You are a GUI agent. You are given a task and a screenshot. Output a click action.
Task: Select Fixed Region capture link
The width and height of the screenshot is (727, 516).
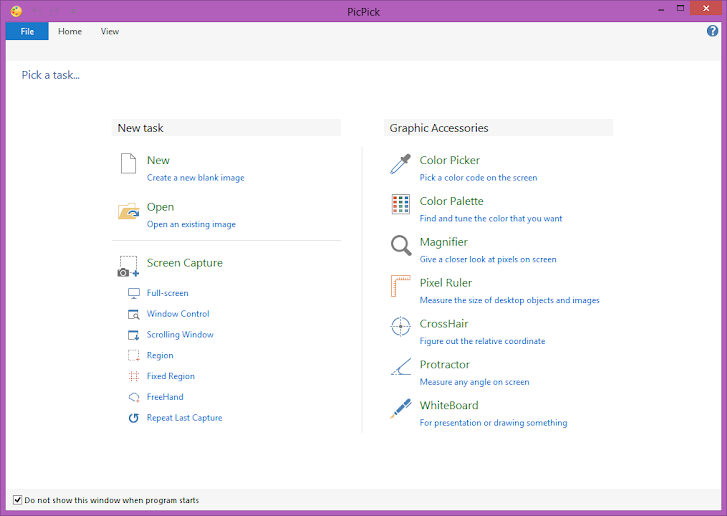click(171, 376)
